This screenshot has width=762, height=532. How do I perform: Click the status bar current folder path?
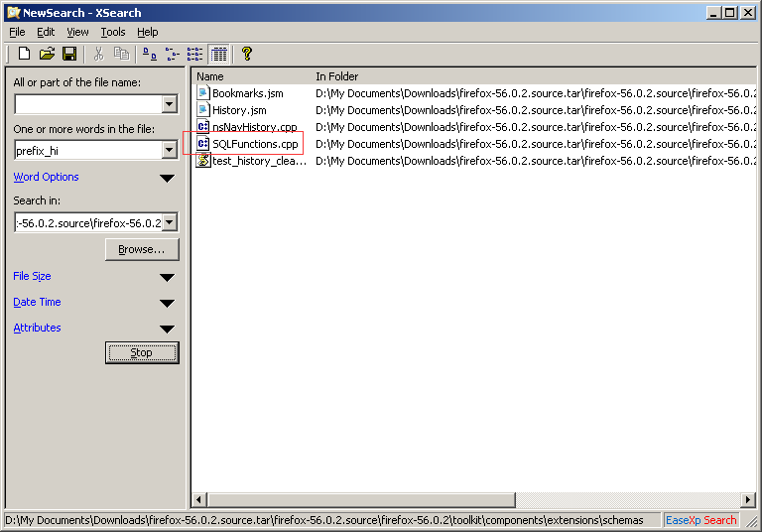[x=324, y=520]
